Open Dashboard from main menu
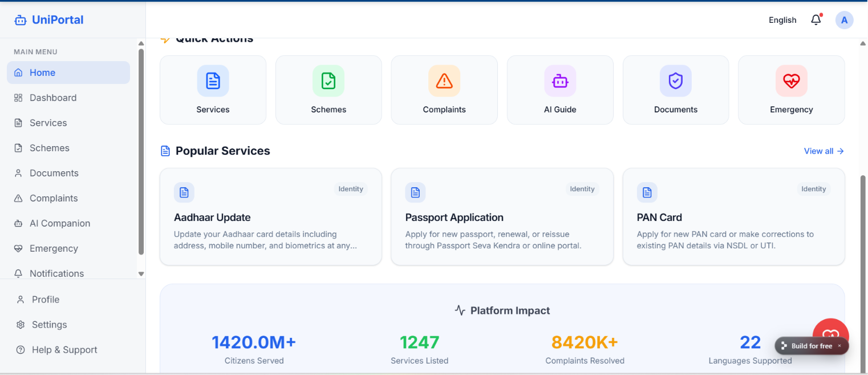Screen dimensions: 868x375 pyautogui.click(x=68, y=98)
